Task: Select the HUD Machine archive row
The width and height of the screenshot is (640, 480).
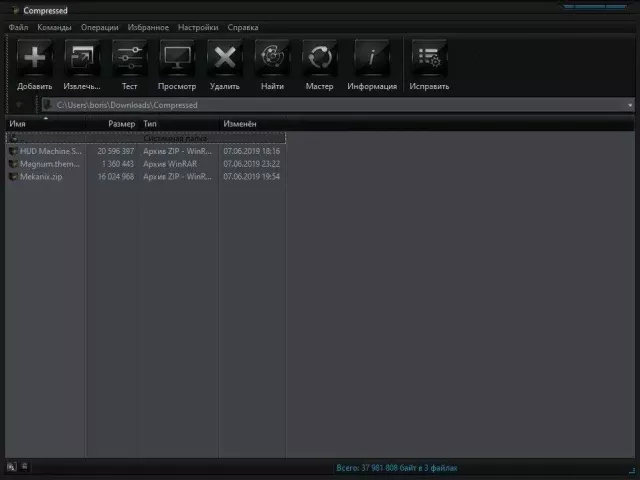Action: (x=50, y=151)
